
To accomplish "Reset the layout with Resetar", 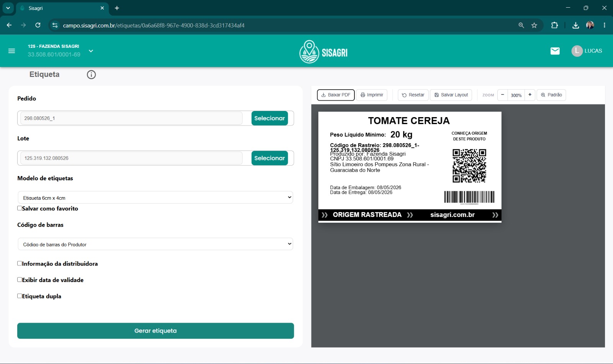I will [413, 95].
